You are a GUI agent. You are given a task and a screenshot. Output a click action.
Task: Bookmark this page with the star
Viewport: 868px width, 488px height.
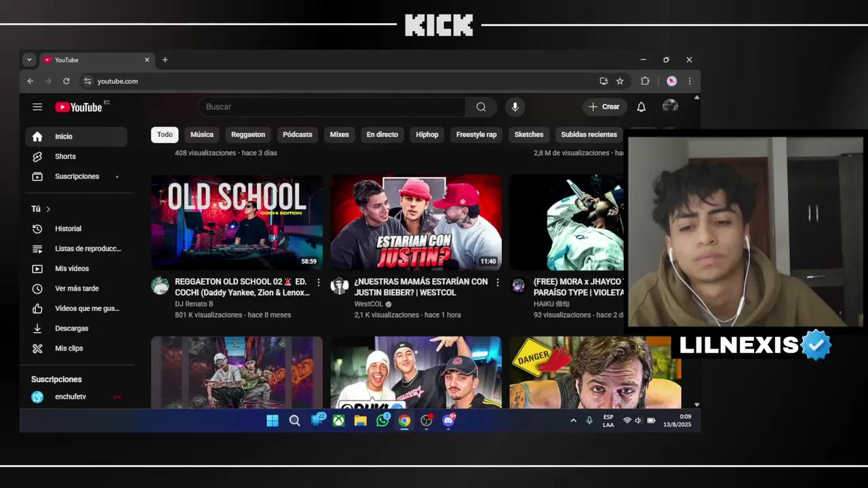click(620, 81)
